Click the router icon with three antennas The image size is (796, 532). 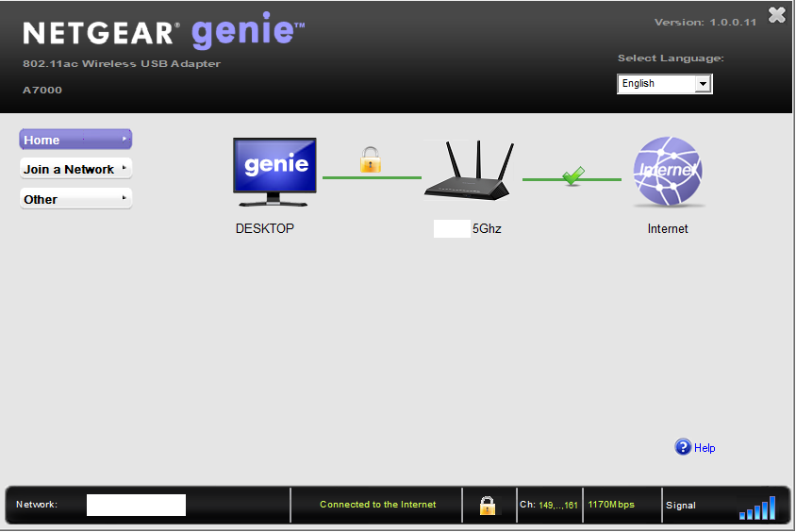click(x=469, y=171)
